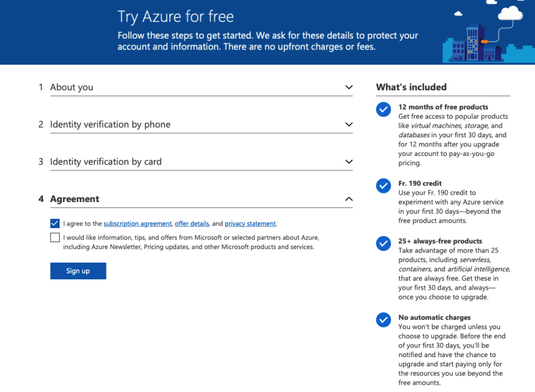This screenshot has height=392, width=535.
Task: Click the Identity verification by phone heading
Action: 110,124
